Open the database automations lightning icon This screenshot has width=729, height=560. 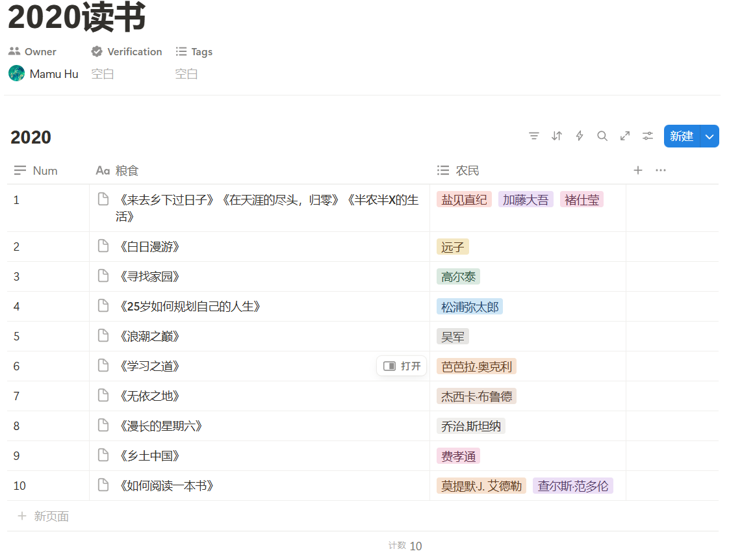pyautogui.click(x=579, y=136)
